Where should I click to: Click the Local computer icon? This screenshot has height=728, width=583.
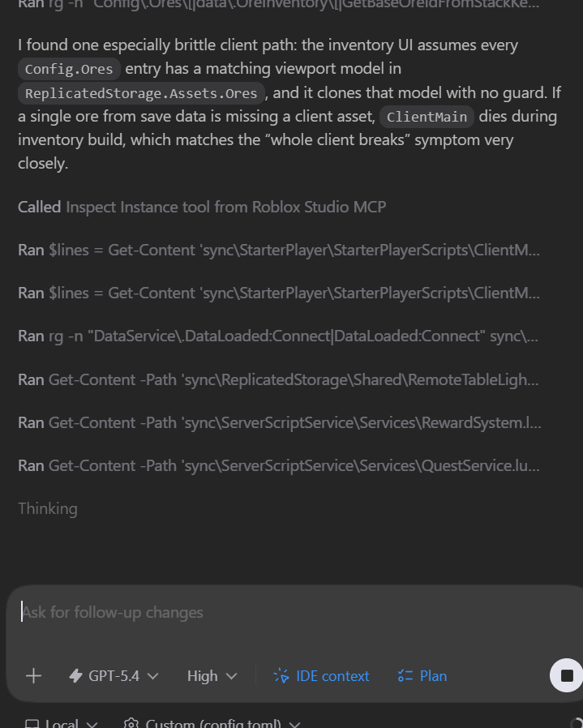click(31, 724)
